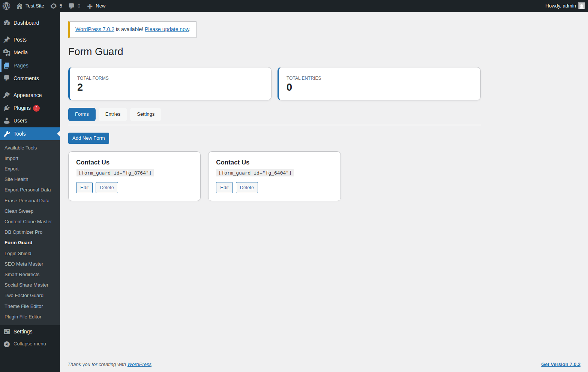
Task: Click the Test Site home icon
Action: [19, 6]
